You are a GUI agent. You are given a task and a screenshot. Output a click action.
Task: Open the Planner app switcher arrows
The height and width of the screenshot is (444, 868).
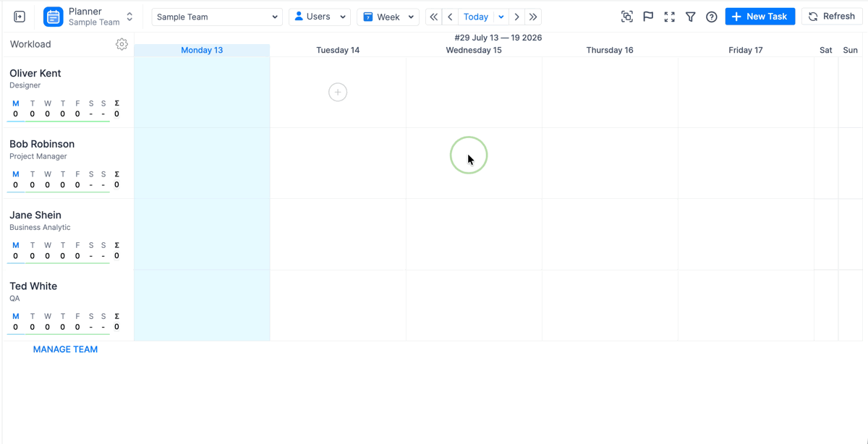tap(129, 17)
